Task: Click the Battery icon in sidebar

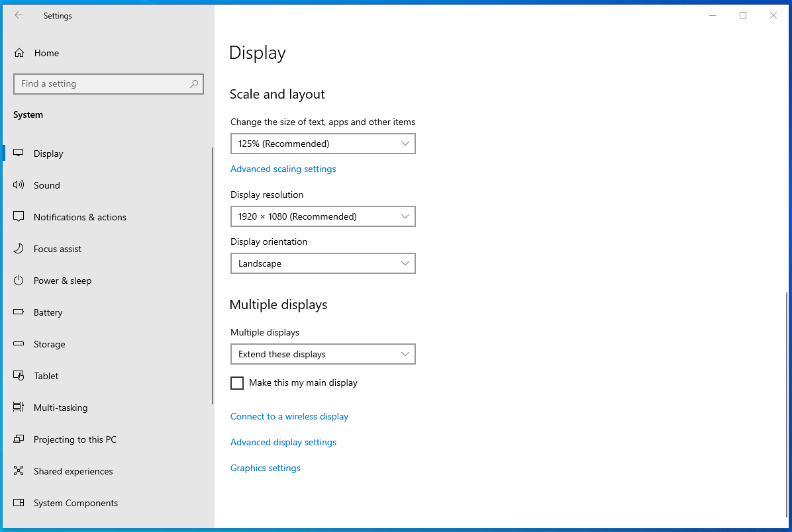Action: (x=19, y=312)
